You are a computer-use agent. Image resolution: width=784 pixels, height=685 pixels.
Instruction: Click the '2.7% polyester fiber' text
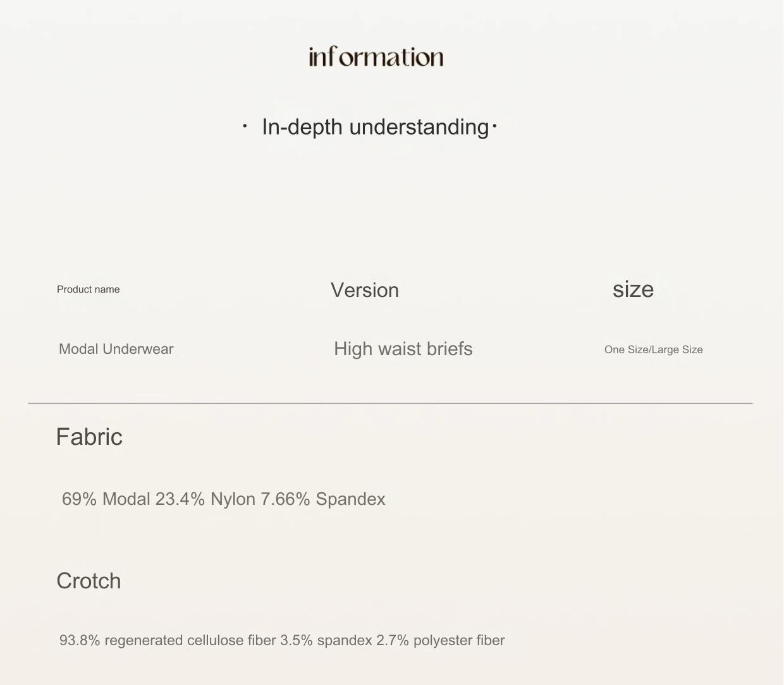click(441, 640)
